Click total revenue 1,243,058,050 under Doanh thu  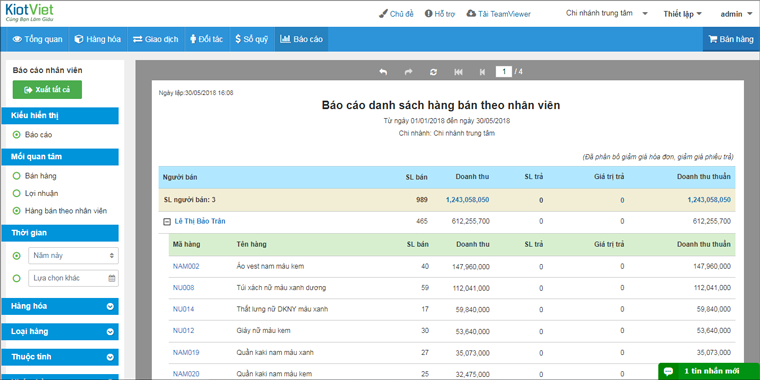coord(467,200)
